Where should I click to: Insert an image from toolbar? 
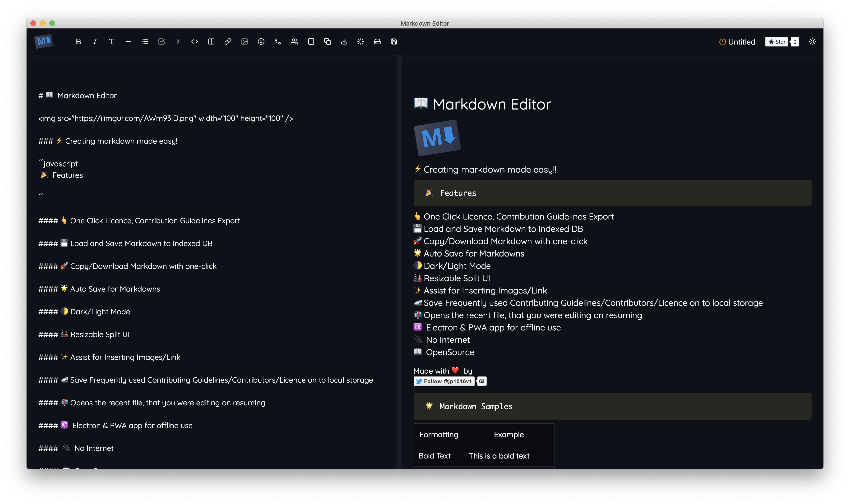(244, 41)
